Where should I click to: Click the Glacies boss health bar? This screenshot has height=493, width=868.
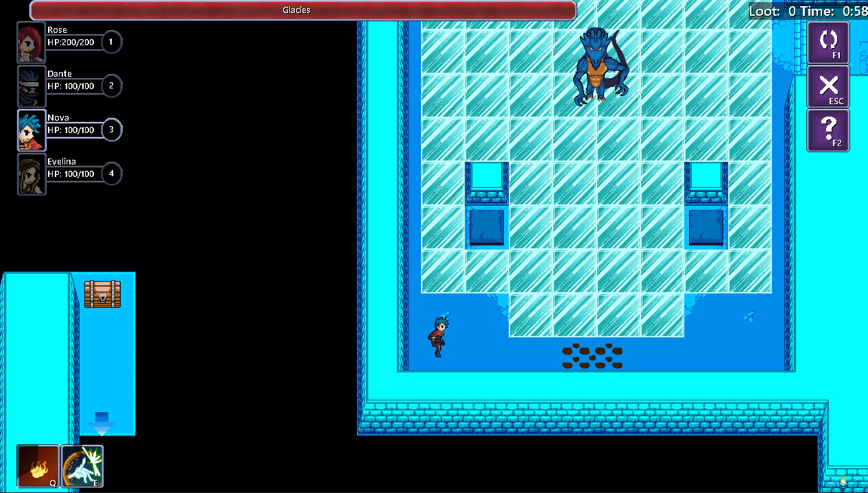297,10
